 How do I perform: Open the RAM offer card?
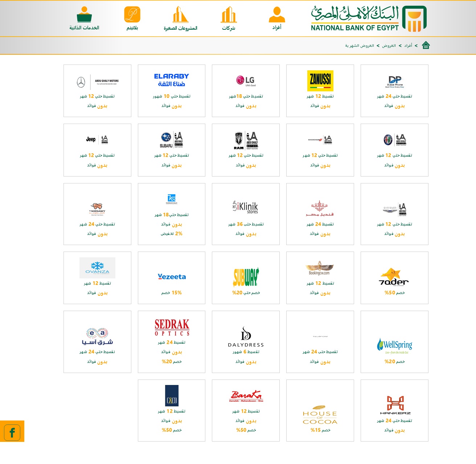(x=246, y=150)
